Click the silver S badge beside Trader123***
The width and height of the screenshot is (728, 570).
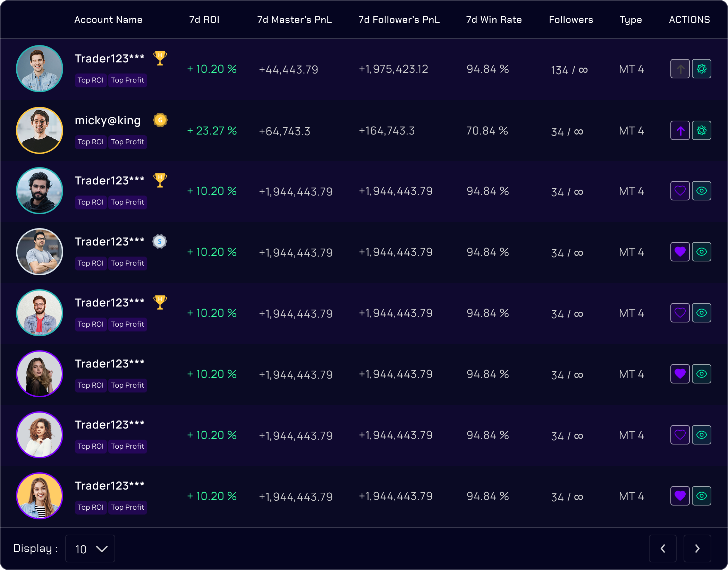coord(160,241)
